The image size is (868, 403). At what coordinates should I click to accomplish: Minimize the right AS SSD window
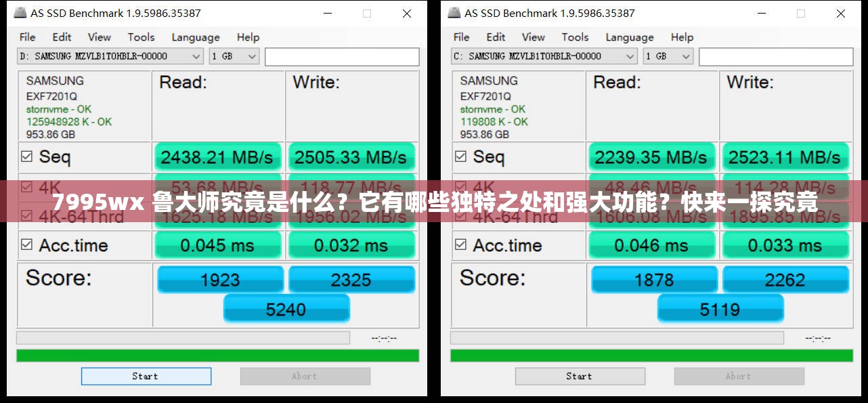762,13
